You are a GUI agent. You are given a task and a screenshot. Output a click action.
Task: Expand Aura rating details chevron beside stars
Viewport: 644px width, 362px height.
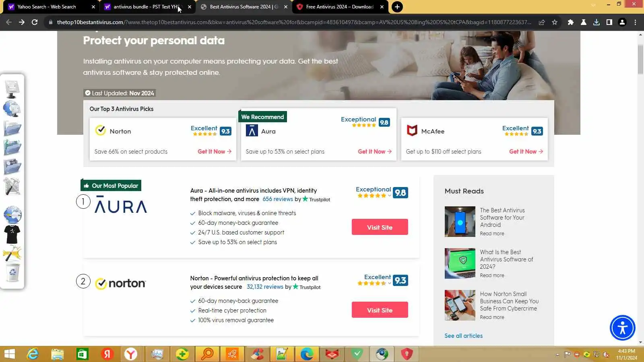point(390,196)
